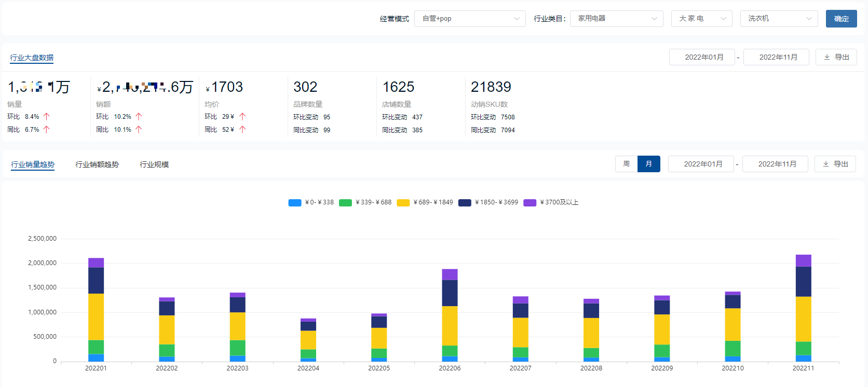Image resolution: width=868 pixels, height=387 pixels.
Task: Click the 店铺数量 value 1625
Action: pos(398,87)
